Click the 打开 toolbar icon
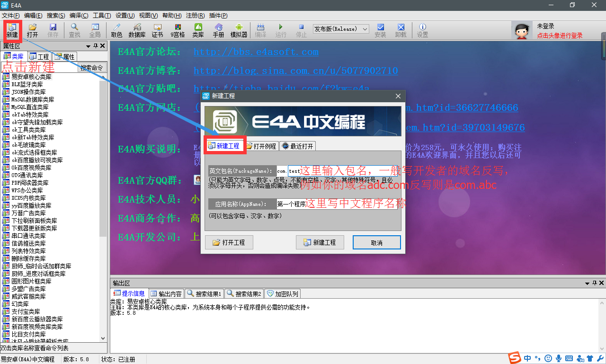The height and width of the screenshot is (364, 606). 32,30
